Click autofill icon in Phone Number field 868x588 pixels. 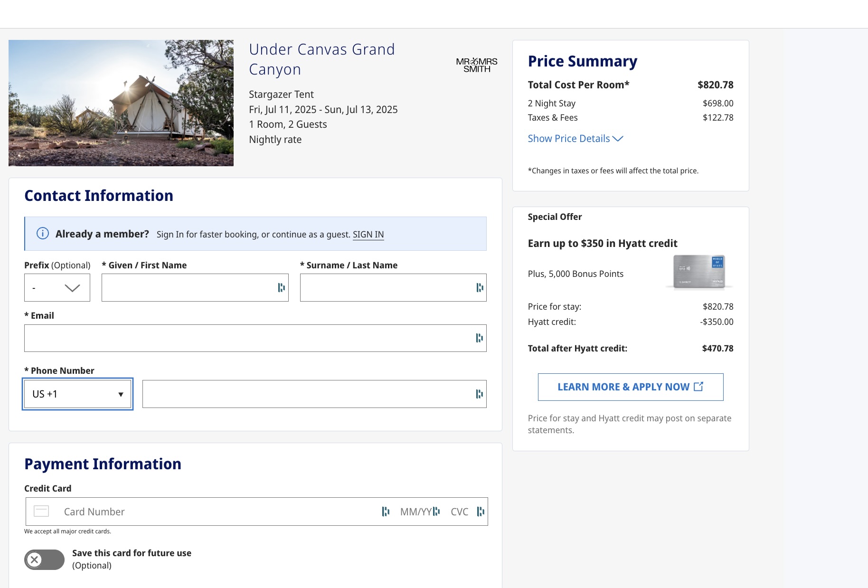point(479,394)
